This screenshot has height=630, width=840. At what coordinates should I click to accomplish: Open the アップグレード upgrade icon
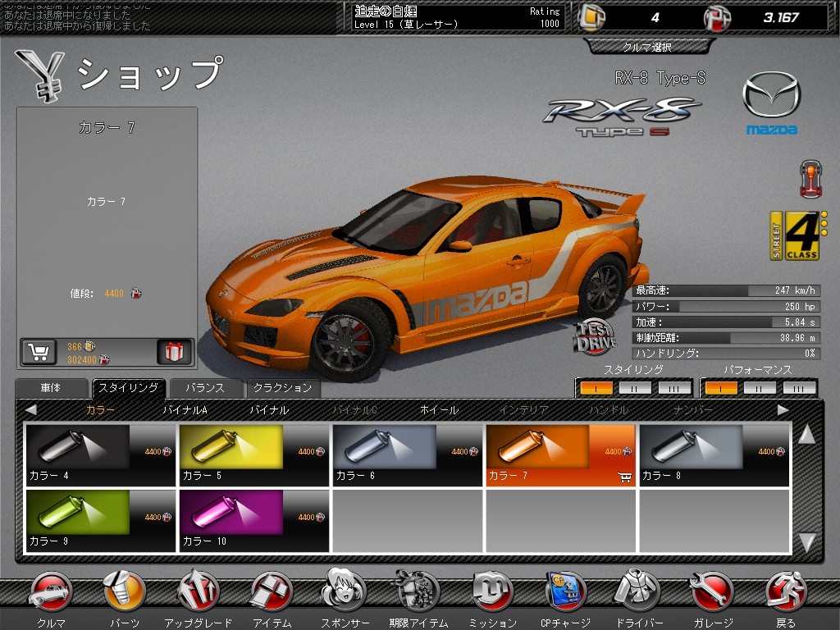pyautogui.click(x=199, y=591)
